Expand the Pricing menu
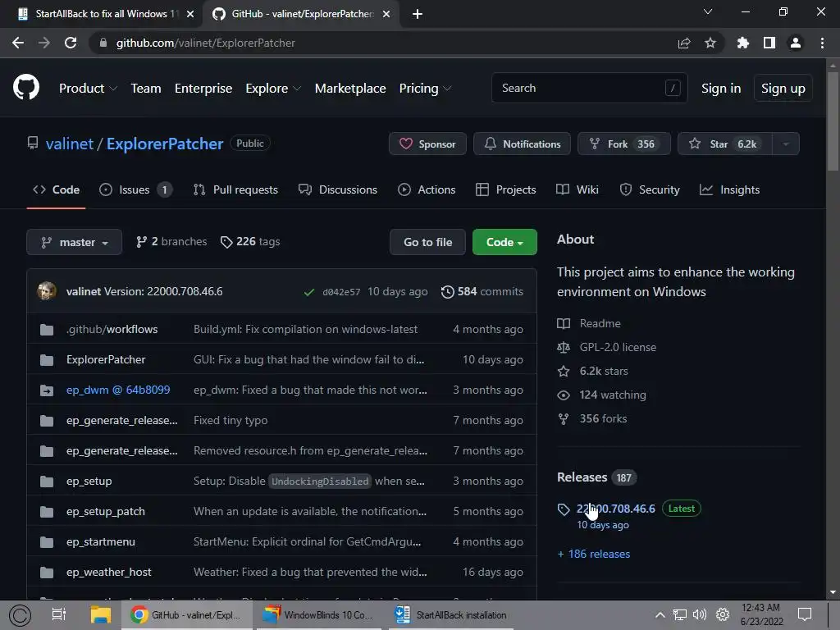This screenshot has width=840, height=630. tap(425, 89)
